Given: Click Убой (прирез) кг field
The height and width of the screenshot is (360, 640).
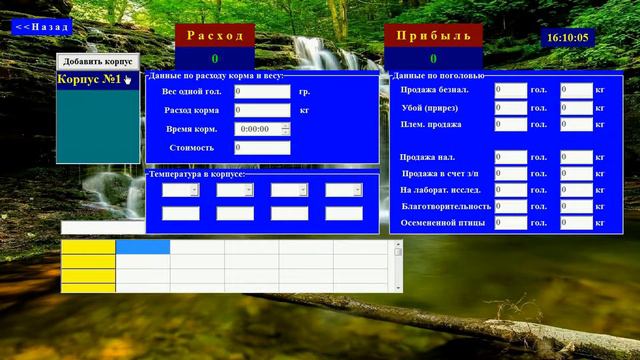Looking at the screenshot, I should 576,108.
